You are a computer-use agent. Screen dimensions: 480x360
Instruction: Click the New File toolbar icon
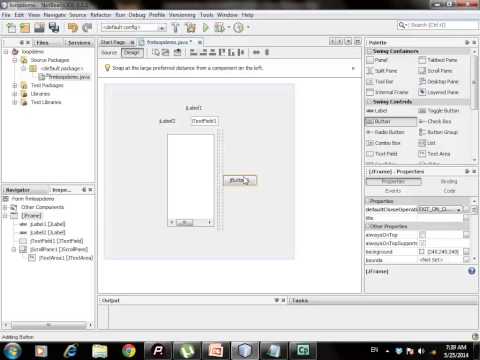(x=11, y=28)
